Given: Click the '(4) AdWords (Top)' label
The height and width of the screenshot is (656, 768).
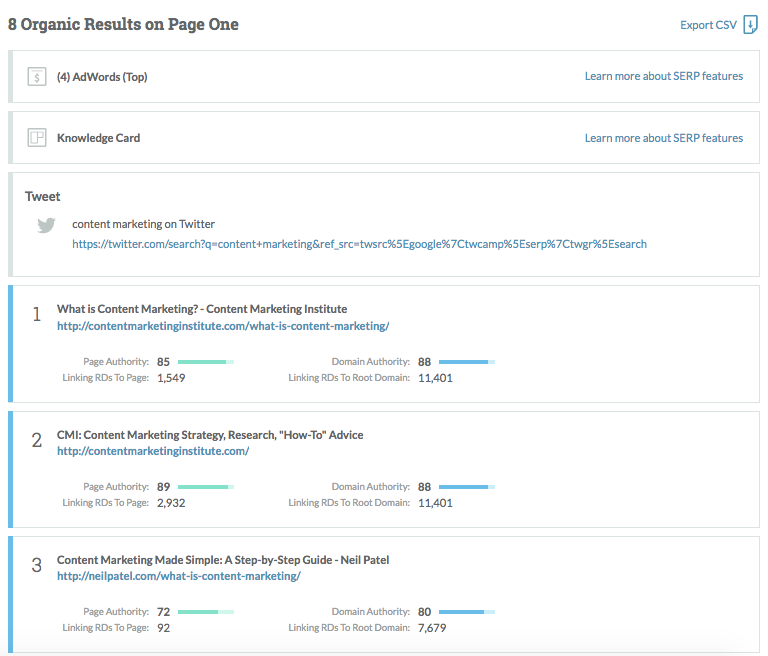Looking at the screenshot, I should [x=102, y=77].
